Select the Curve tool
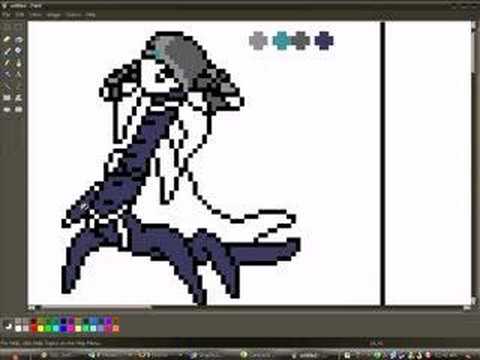480x360 pixels. tap(19, 86)
